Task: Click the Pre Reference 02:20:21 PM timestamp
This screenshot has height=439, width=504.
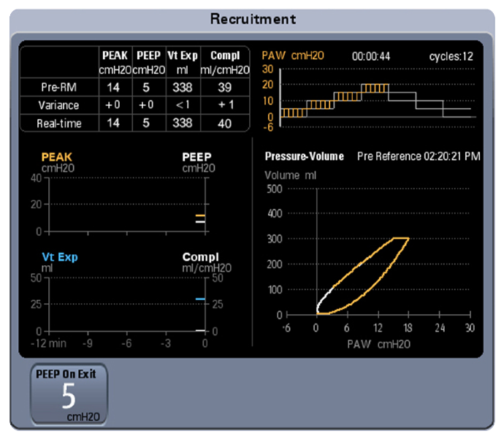Action: pos(418,156)
